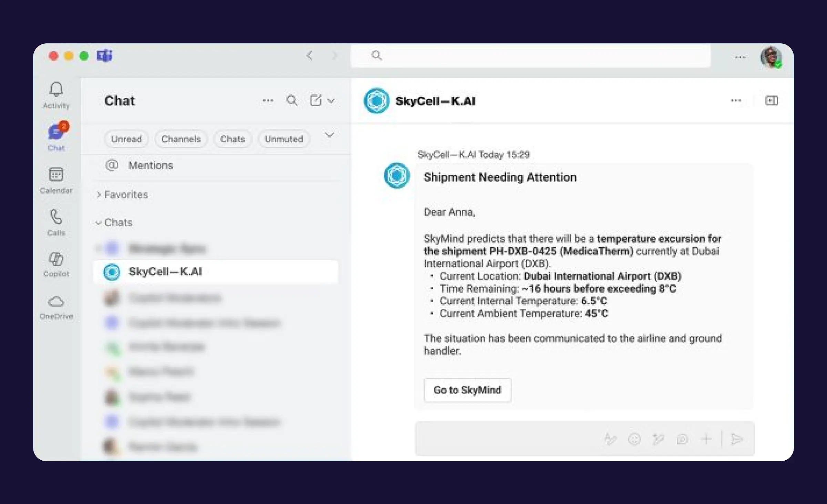827x504 pixels.
Task: Search within the Chat list
Action: [x=292, y=101]
